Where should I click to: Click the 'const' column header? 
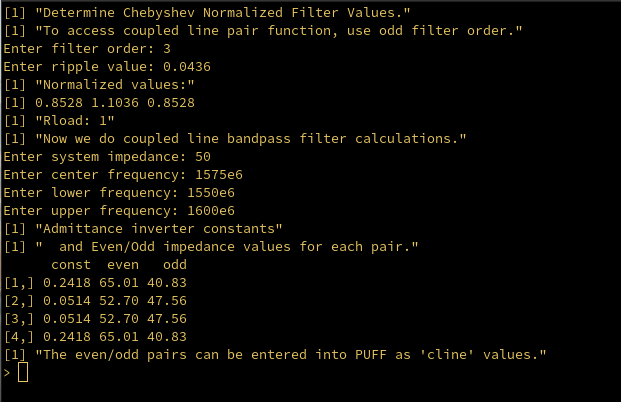69,264
